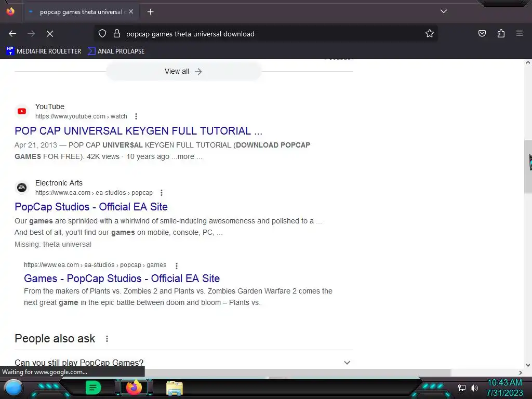This screenshot has width=532, height=399.
Task: Click the vertical scrollbar thumb
Action: tap(528, 166)
